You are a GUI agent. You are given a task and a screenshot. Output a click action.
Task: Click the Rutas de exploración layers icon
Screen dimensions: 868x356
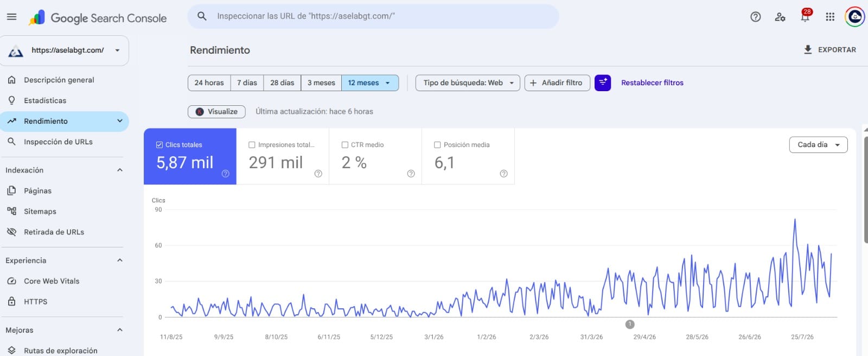(x=11, y=351)
